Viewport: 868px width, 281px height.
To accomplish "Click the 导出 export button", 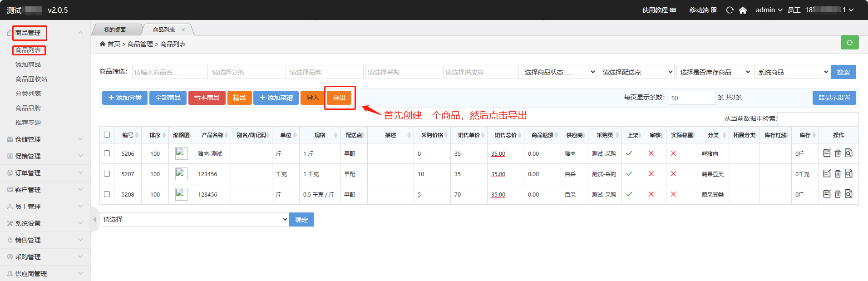I will [x=339, y=98].
